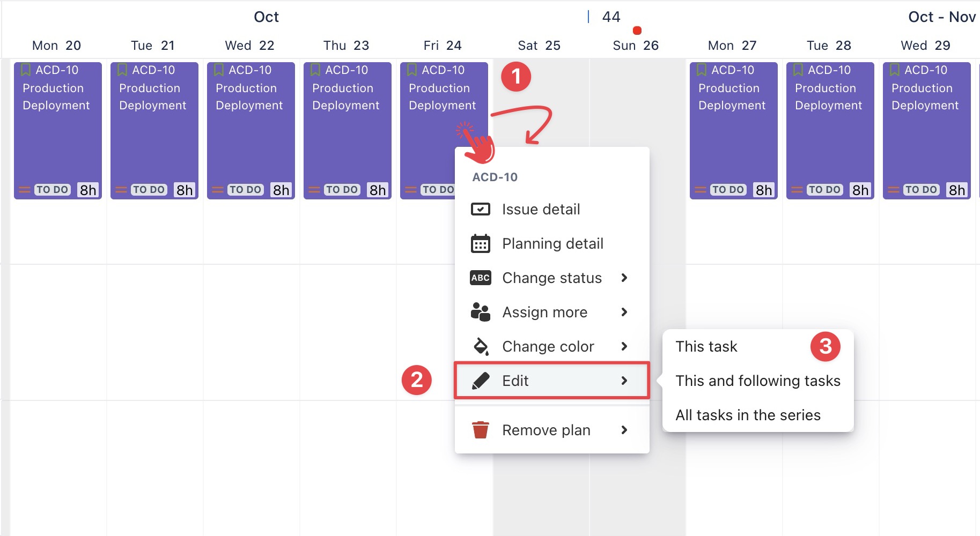This screenshot has width=980, height=536.
Task: Click TO DO status badge on Tue 21 card
Action: (x=149, y=190)
